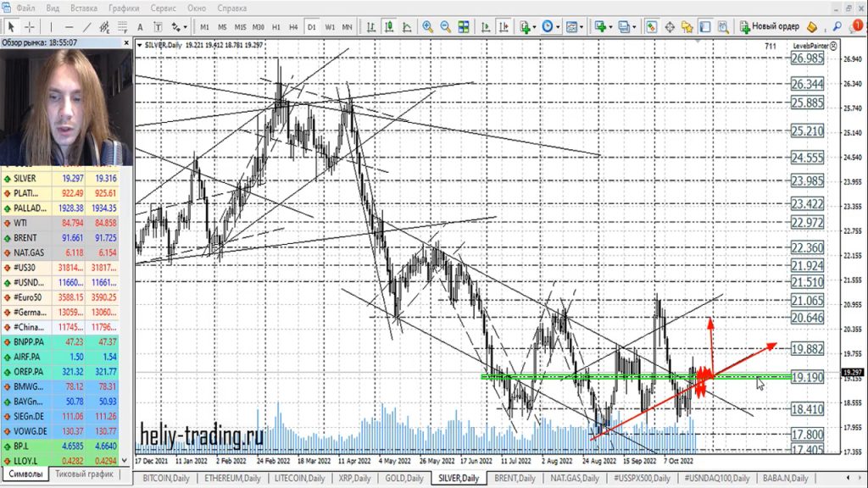Zoom in on the chart
This screenshot has height=488, width=868.
pyautogui.click(x=427, y=26)
